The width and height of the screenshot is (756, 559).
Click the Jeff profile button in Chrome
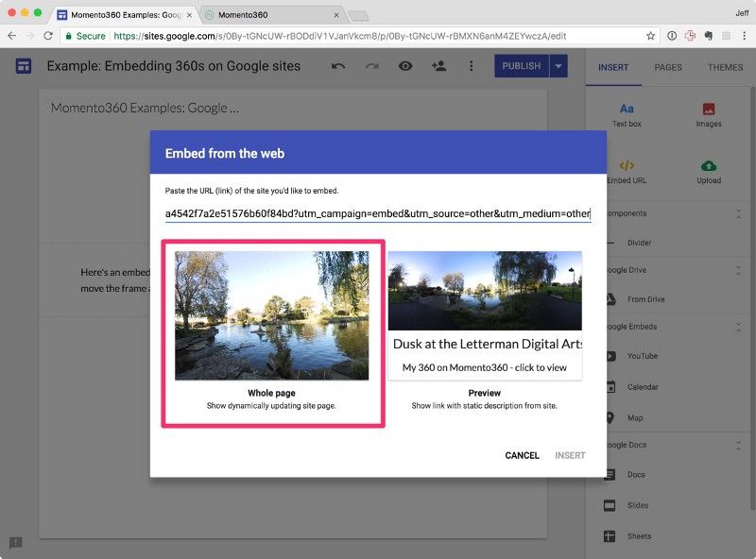(742, 13)
